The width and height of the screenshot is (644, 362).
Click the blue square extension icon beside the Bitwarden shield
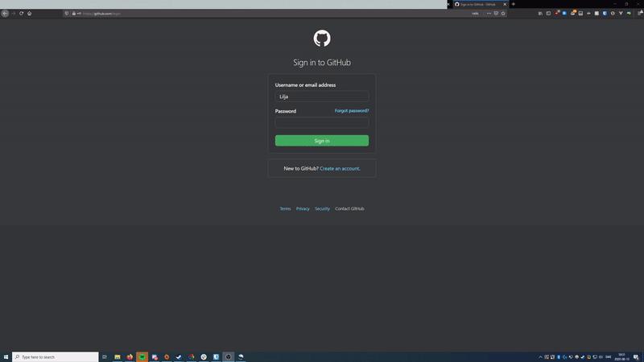[x=564, y=14]
